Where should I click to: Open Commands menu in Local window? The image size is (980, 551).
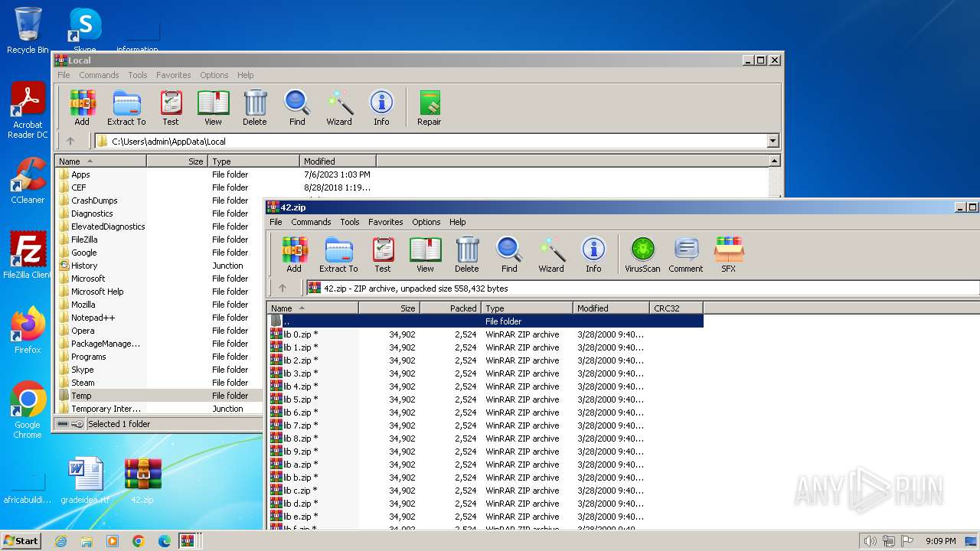coord(99,75)
